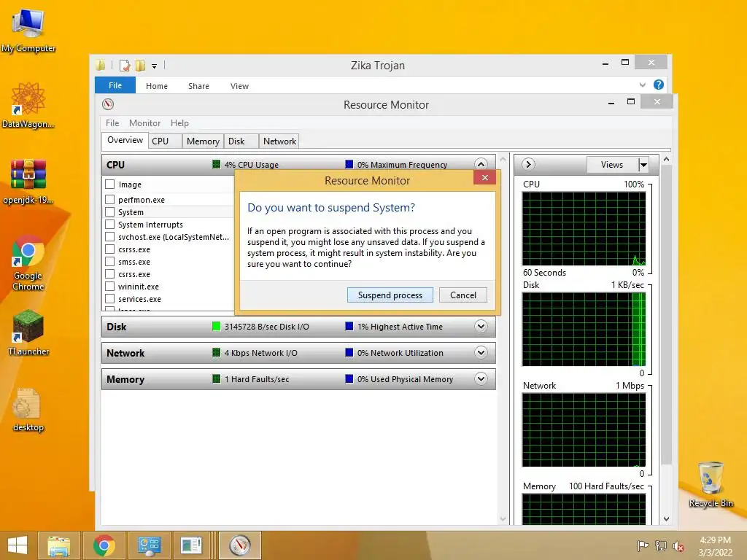
Task: Open the Help icon in the Zika Trojan window
Action: (659, 85)
